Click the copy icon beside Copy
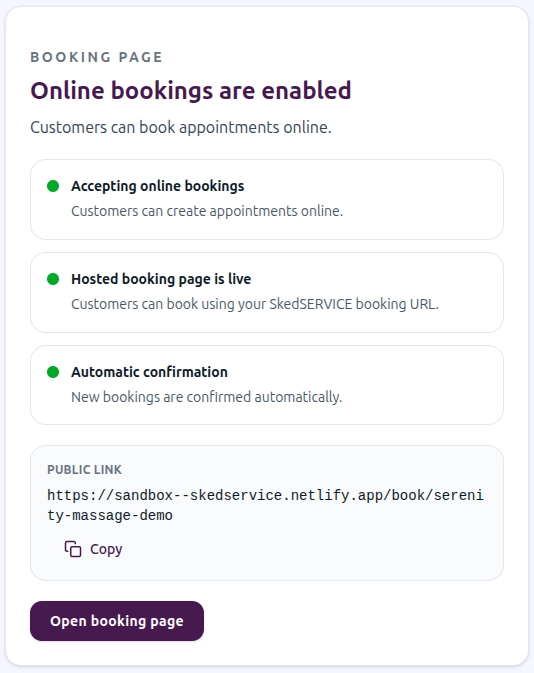Screen dimensions: 534x673 tap(73, 549)
